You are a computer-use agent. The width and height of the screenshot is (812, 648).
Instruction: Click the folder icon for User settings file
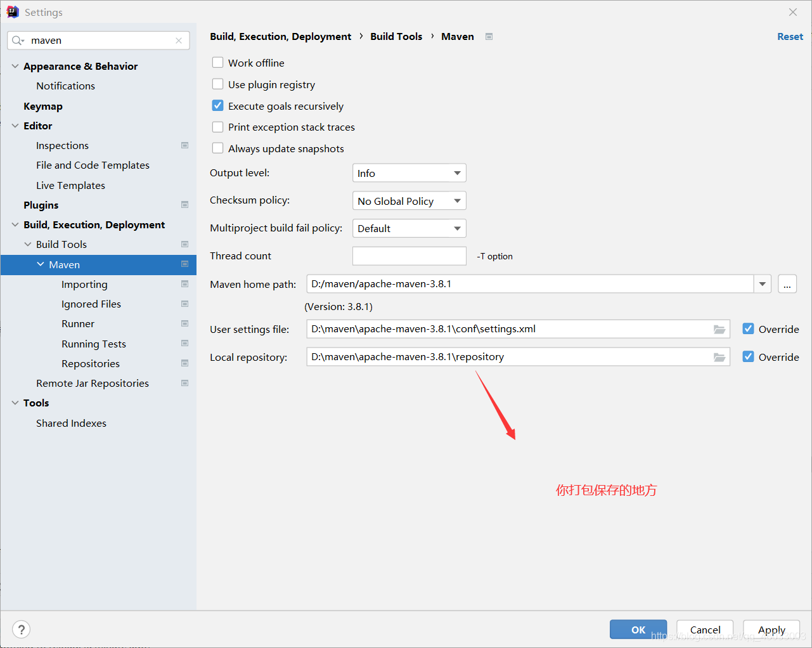719,329
